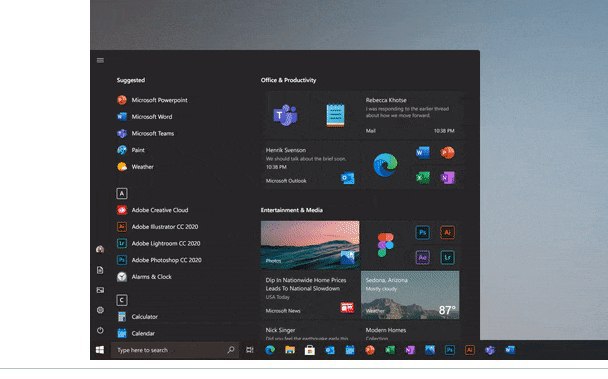
Task: Open Adobe Photoshop CC 2020 from list
Action: [x=159, y=260]
